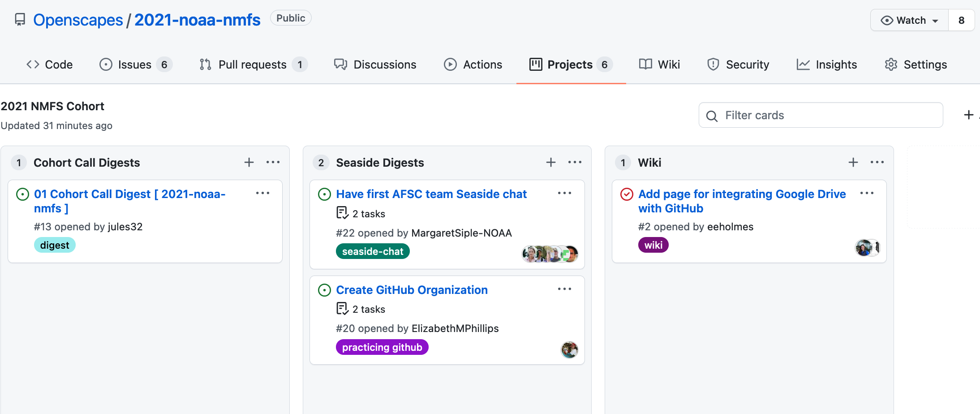980x414 pixels.
Task: Click task list icon showing 2 tasks on issue #22
Action: pyautogui.click(x=342, y=212)
